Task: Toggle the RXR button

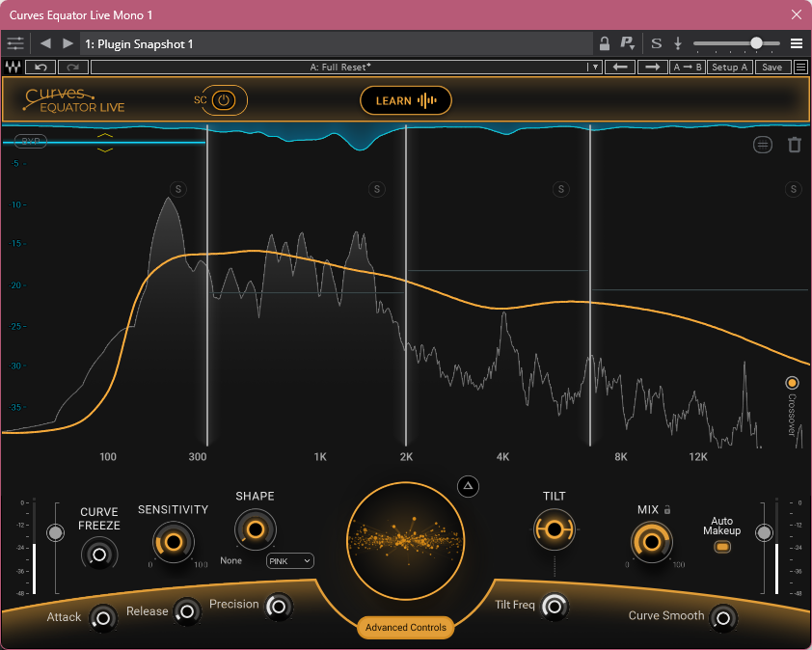Action: (x=31, y=141)
